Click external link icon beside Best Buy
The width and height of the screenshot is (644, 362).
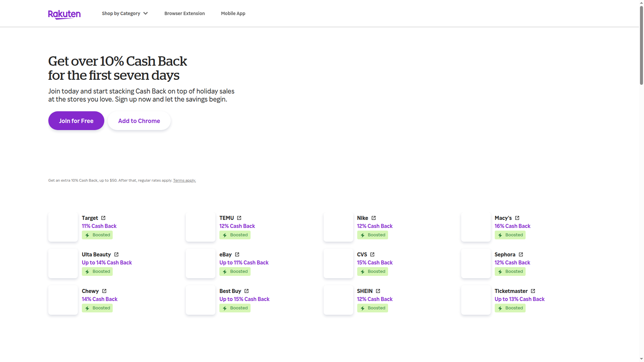coord(247,291)
